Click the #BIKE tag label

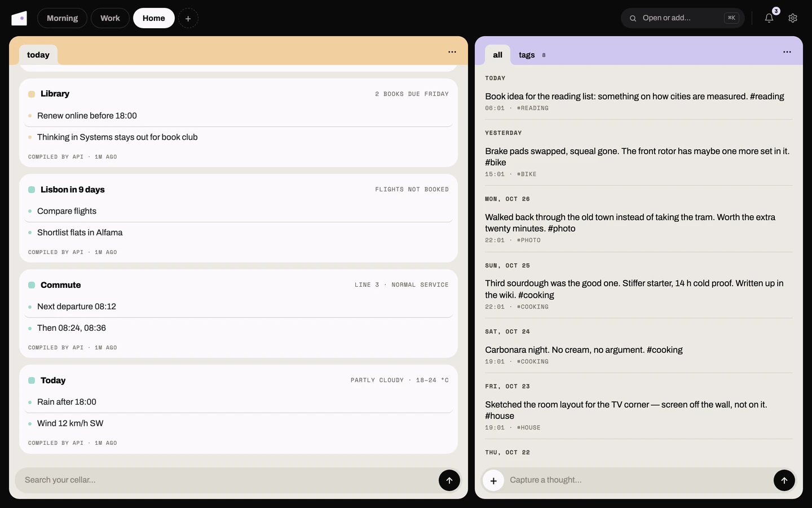coord(527,174)
